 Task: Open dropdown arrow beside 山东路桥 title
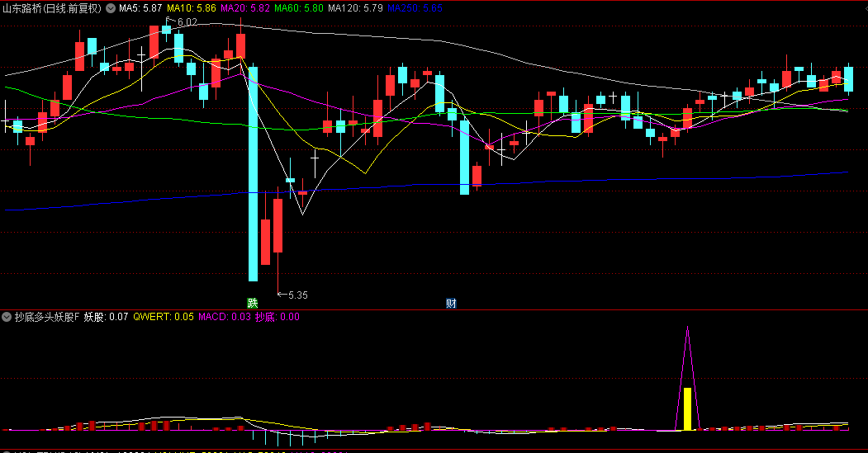[111, 8]
